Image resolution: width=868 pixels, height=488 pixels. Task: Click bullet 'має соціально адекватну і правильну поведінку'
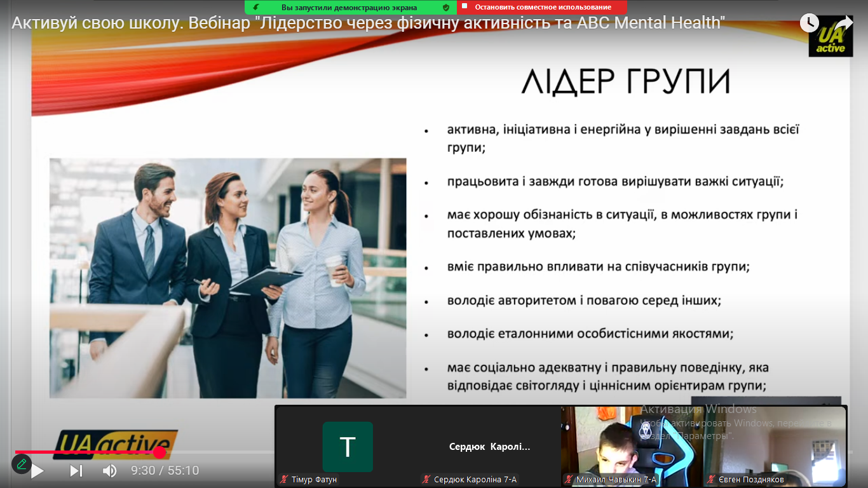pyautogui.click(x=596, y=368)
